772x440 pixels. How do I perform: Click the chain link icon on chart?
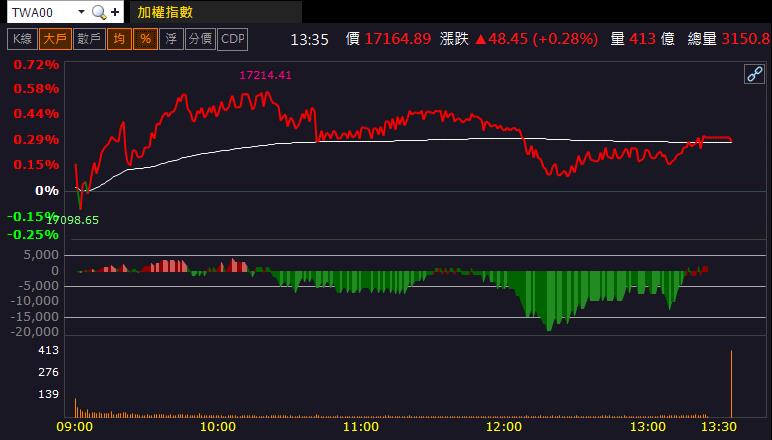click(754, 74)
